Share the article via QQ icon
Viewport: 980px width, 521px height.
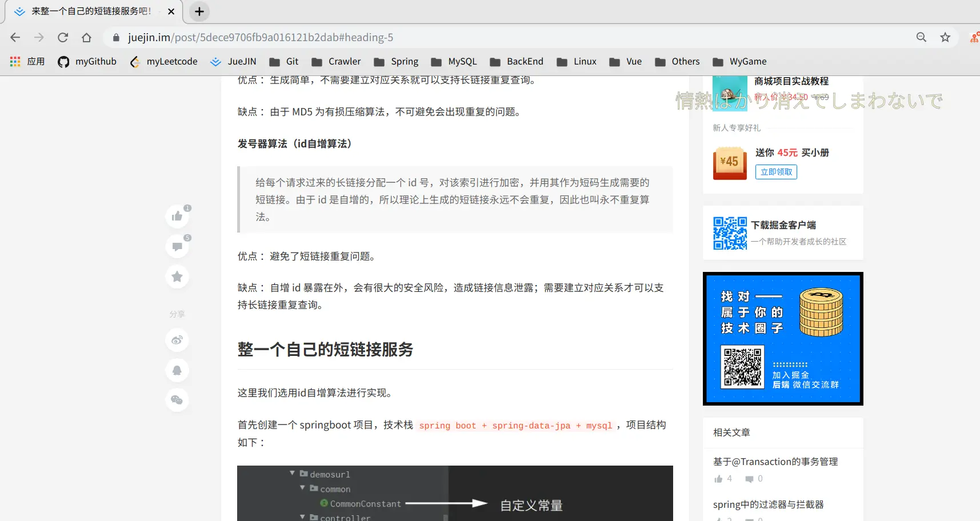pos(177,370)
